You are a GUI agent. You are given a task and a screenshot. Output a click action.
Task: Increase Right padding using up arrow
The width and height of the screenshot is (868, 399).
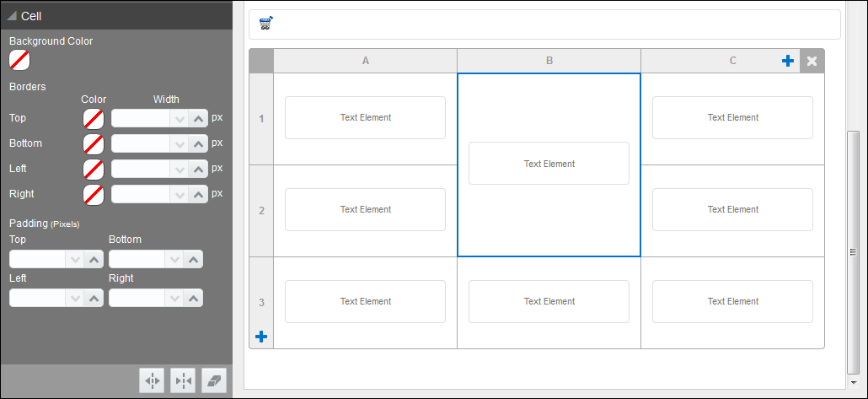(x=194, y=298)
